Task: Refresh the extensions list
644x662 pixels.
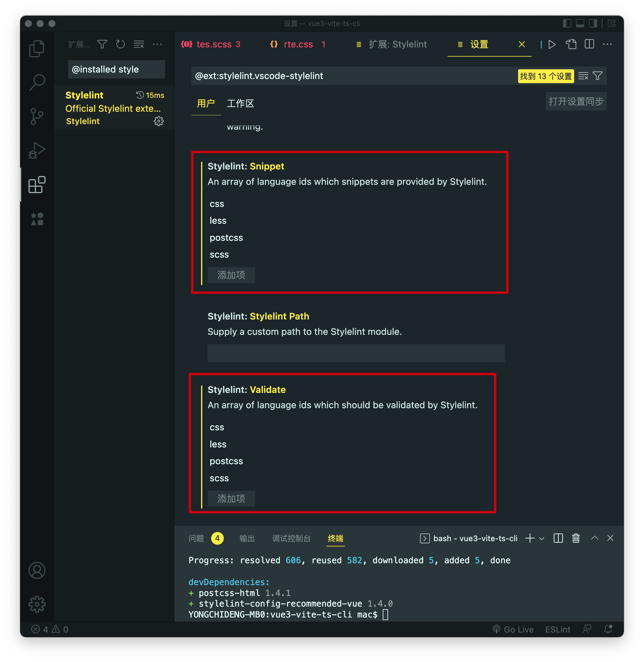Action: [120, 44]
